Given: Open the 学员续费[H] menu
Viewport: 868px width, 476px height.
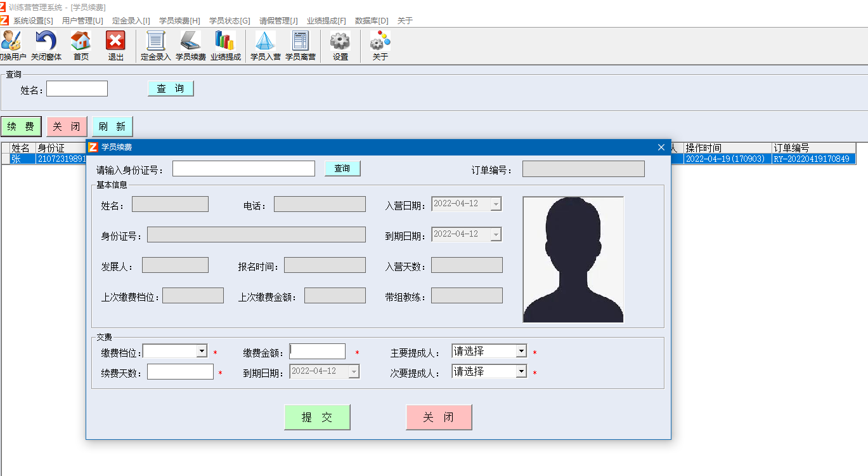Looking at the screenshot, I should pos(179,21).
